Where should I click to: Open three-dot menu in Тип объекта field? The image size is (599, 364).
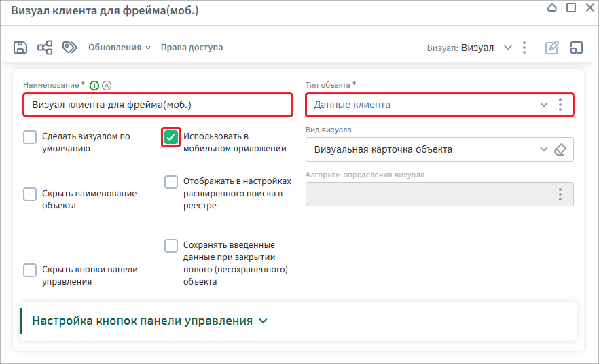coord(560,105)
